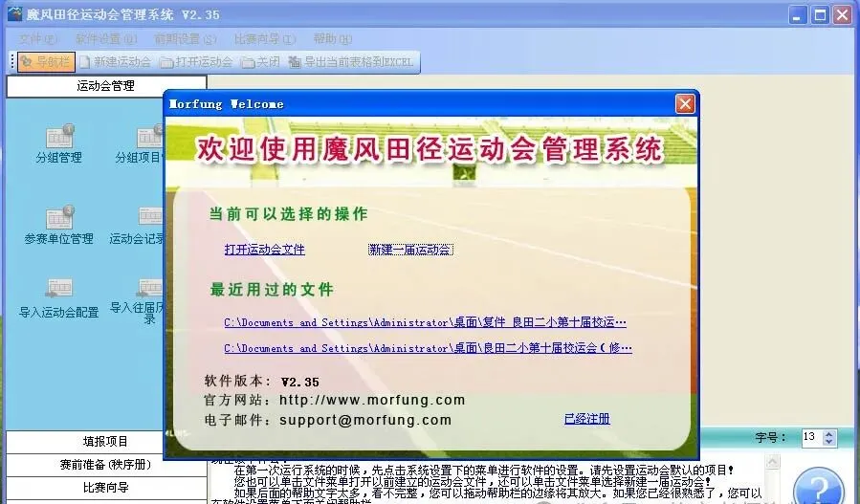Click the 已经注册 link
Image resolution: width=860 pixels, height=504 pixels.
click(x=586, y=419)
